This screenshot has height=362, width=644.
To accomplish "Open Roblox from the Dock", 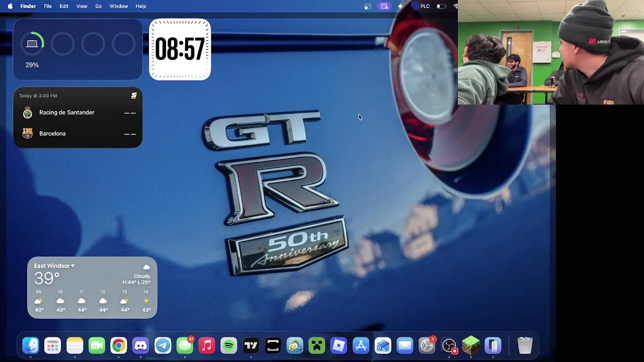I will (339, 345).
